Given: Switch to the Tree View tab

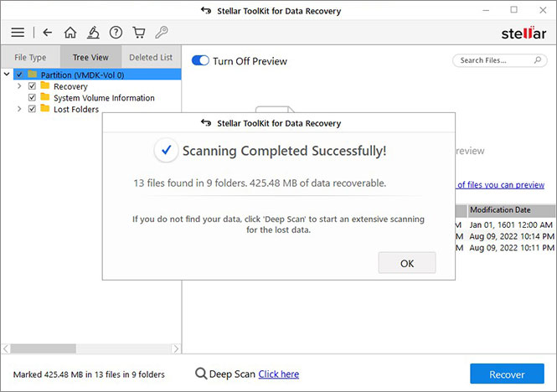Looking at the screenshot, I should point(90,57).
